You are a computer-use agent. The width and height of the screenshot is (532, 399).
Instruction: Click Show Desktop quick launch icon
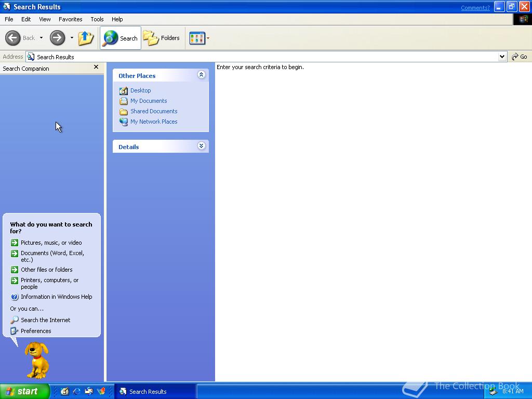click(x=65, y=391)
